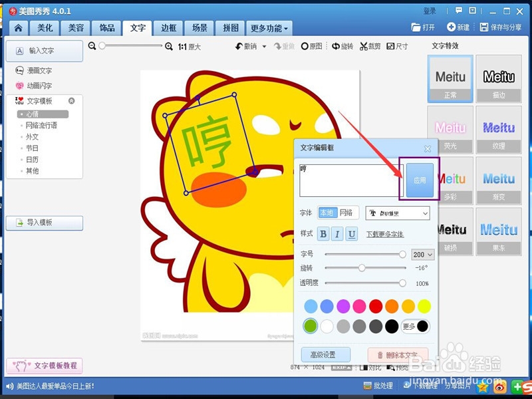Click 登录 to sign in
532x399 pixels.
tap(430, 11)
